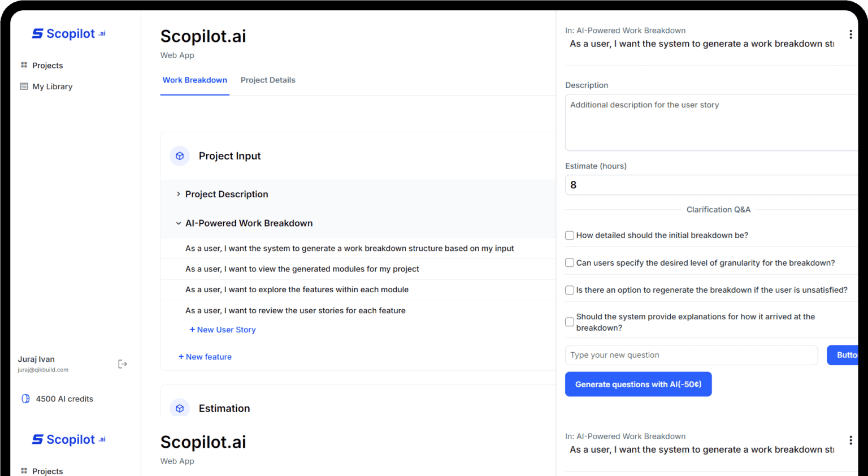The height and width of the screenshot is (476, 868).
Task: Open Projects in the top sidebar
Action: [x=47, y=66]
